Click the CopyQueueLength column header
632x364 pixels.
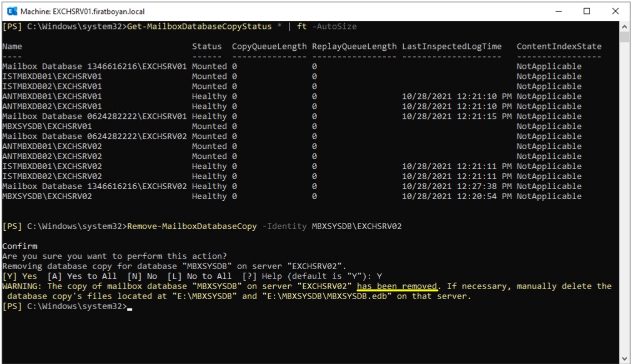pos(269,46)
